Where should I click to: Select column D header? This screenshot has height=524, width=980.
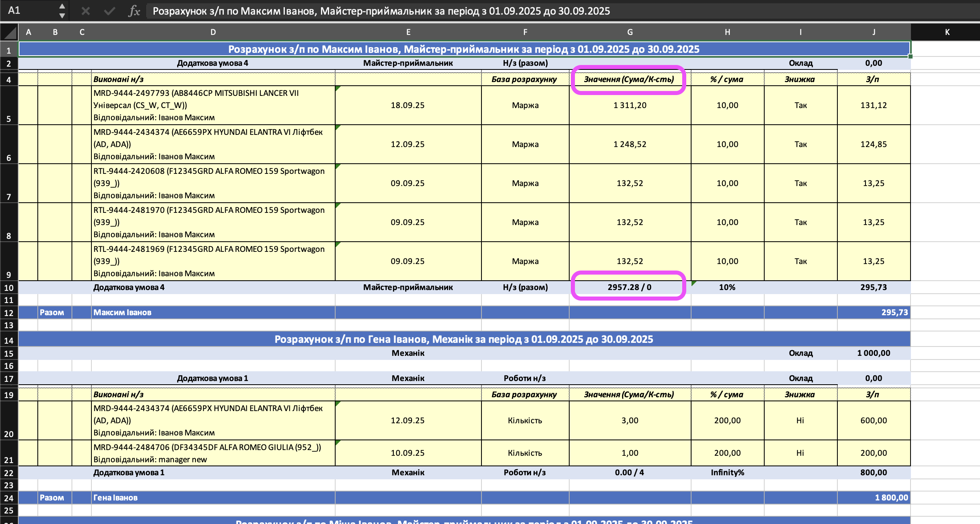[x=213, y=32]
